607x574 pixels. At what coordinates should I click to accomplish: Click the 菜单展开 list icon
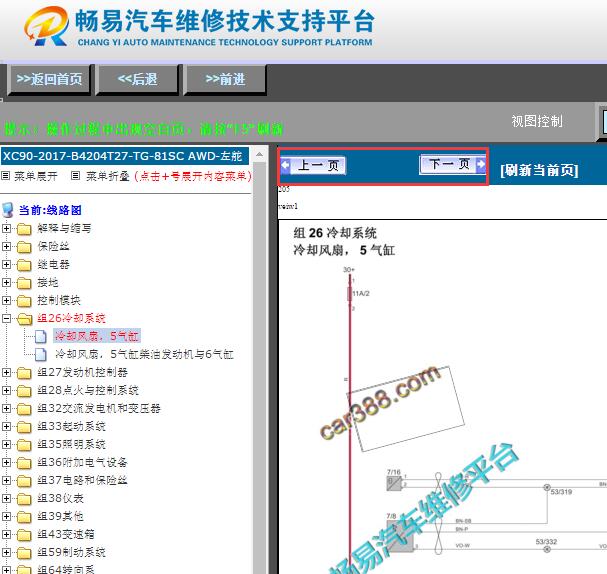[5, 176]
